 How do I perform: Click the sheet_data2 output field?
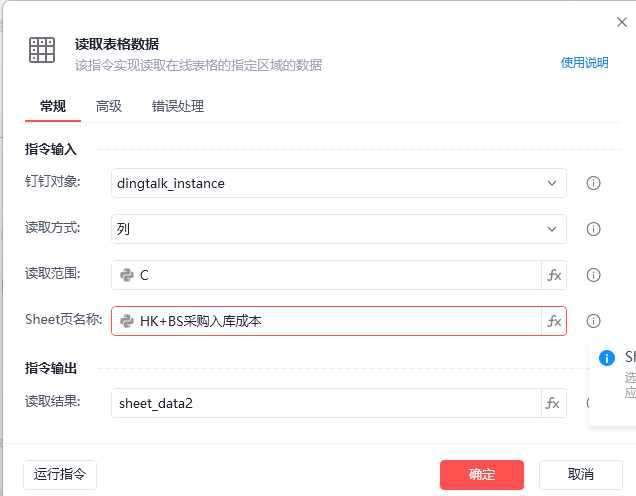pyautogui.click(x=326, y=403)
